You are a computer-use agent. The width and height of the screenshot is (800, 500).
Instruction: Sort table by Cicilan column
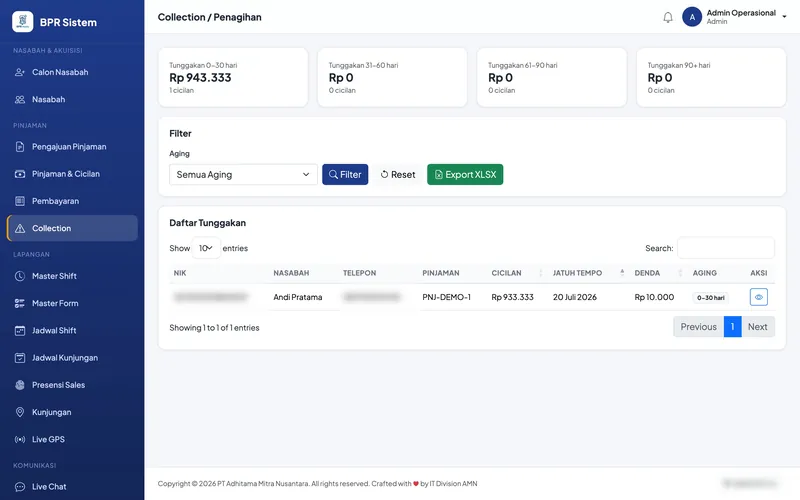click(x=517, y=273)
